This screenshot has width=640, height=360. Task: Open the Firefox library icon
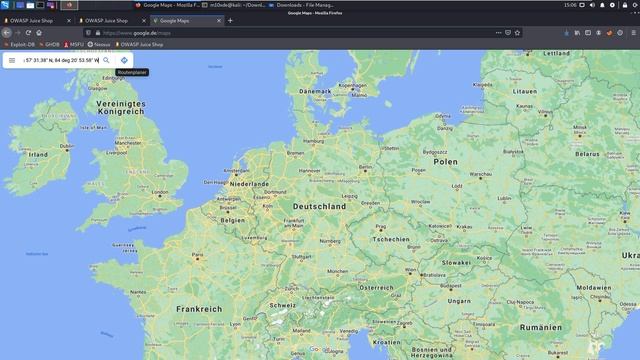[x=577, y=33]
